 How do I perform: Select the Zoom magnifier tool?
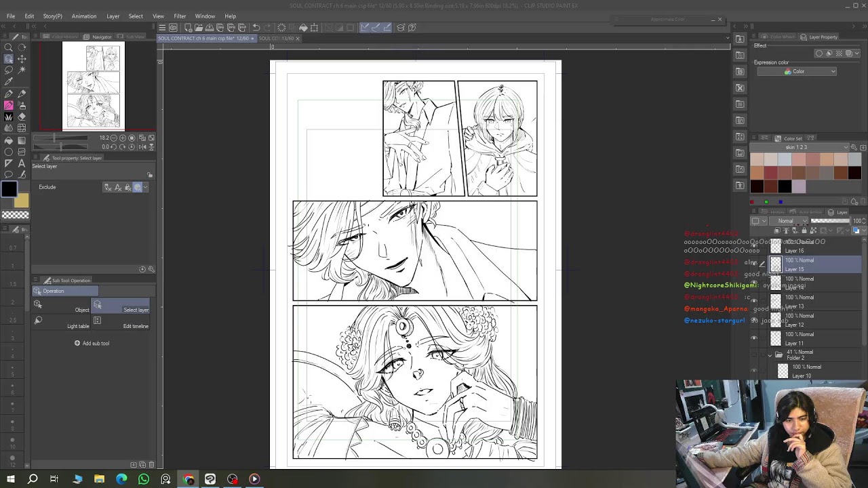(x=9, y=47)
